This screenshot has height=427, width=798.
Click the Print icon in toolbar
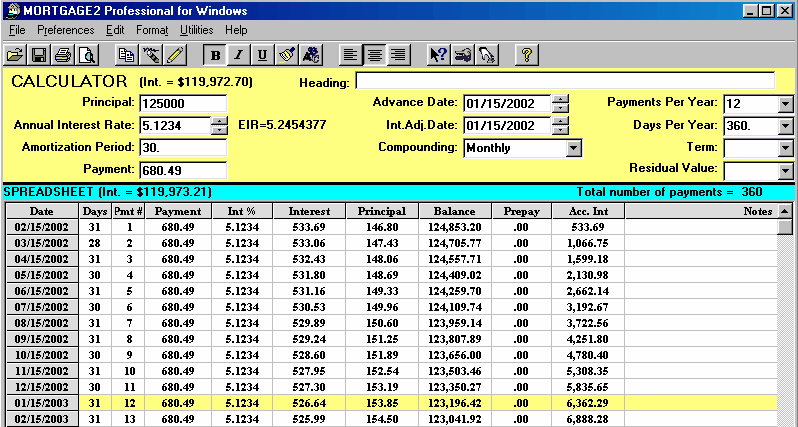(x=63, y=55)
